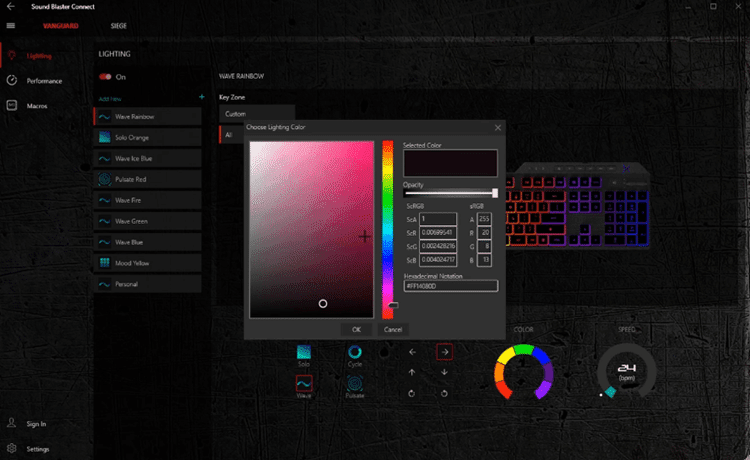
Task: Click the keyboard preview image
Action: pyautogui.click(x=577, y=205)
